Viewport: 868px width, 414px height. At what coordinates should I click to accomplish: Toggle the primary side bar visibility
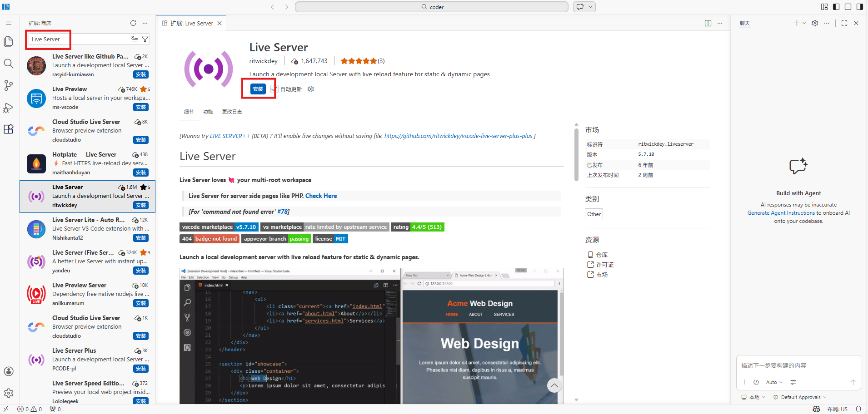(836, 7)
